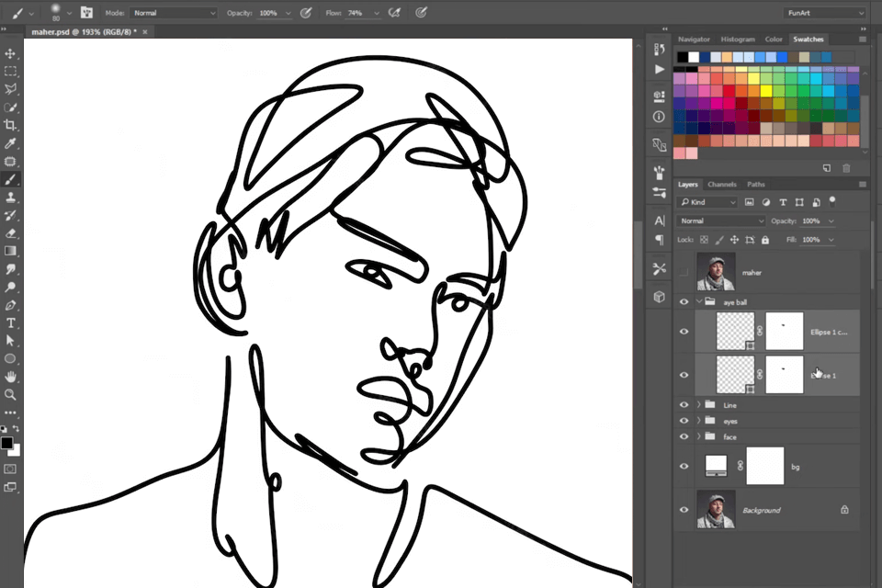882x588 pixels.
Task: Click the foreground color black swatch
Action: [6, 443]
